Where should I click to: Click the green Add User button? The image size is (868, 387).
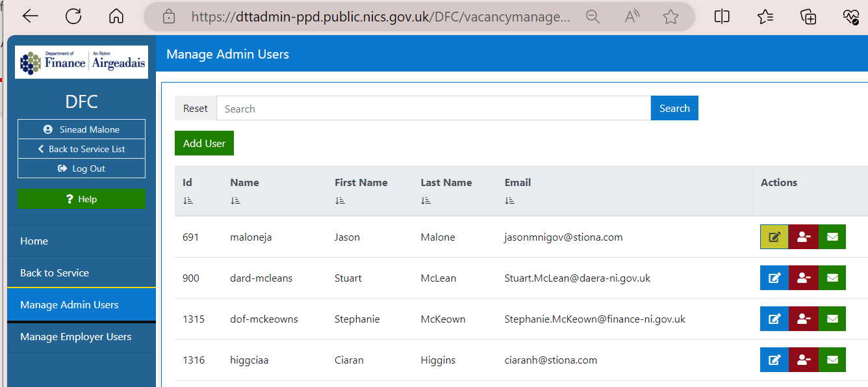204,143
